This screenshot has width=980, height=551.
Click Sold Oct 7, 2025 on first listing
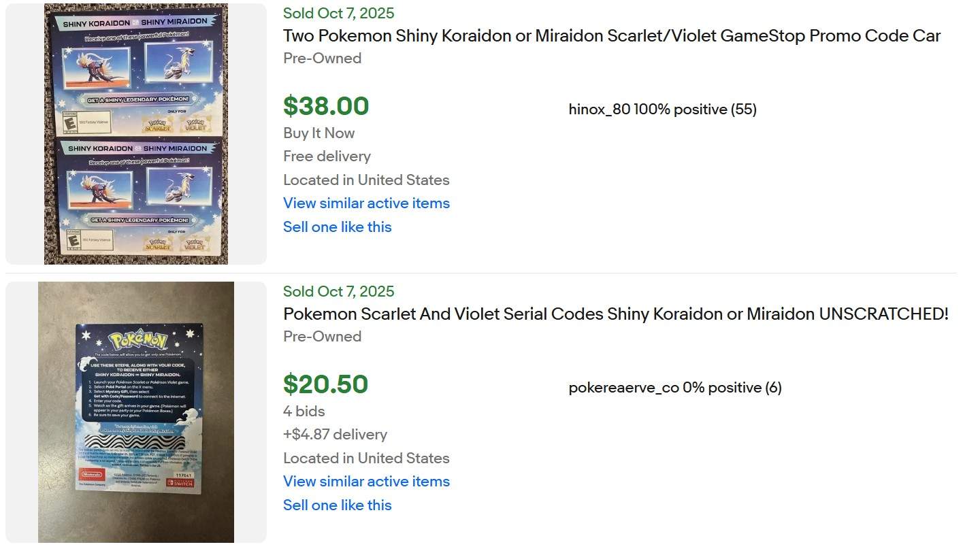pyautogui.click(x=338, y=13)
